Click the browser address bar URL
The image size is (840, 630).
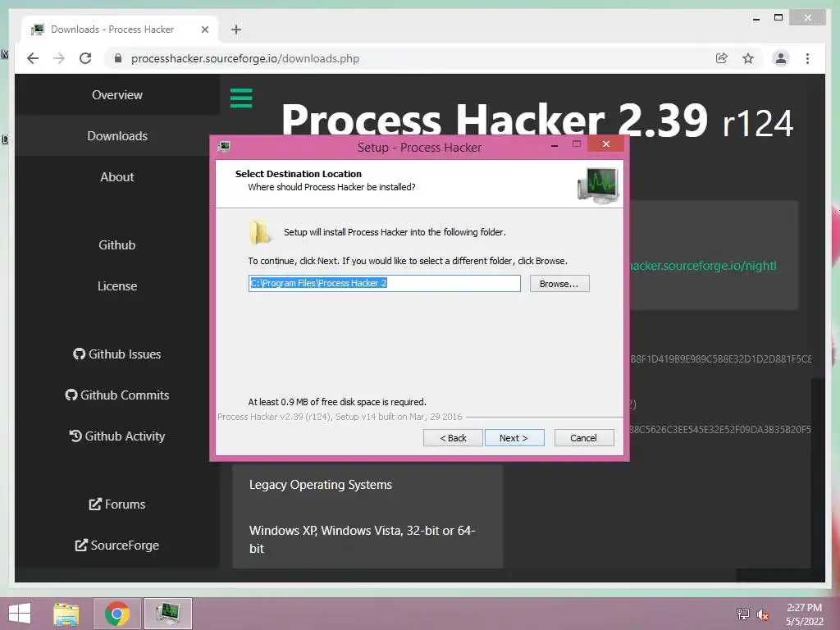244,58
